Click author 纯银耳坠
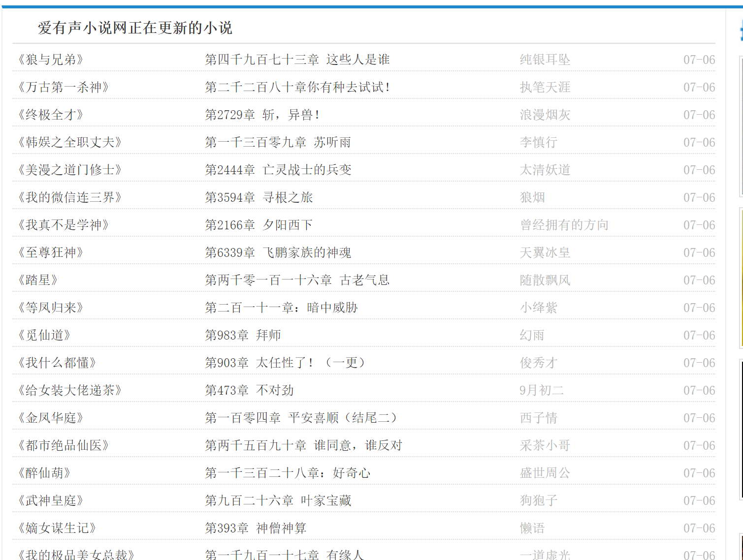The image size is (743, 560). pos(545,60)
